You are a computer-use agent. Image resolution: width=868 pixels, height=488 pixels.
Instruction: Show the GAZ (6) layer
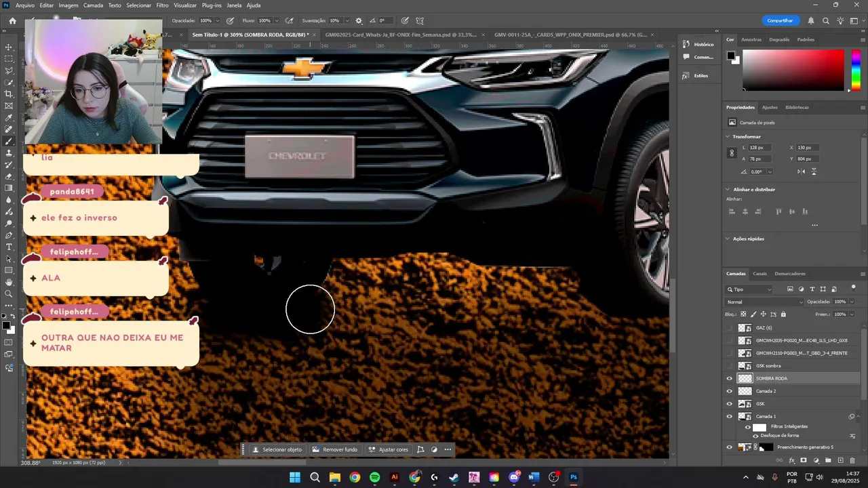coord(730,328)
